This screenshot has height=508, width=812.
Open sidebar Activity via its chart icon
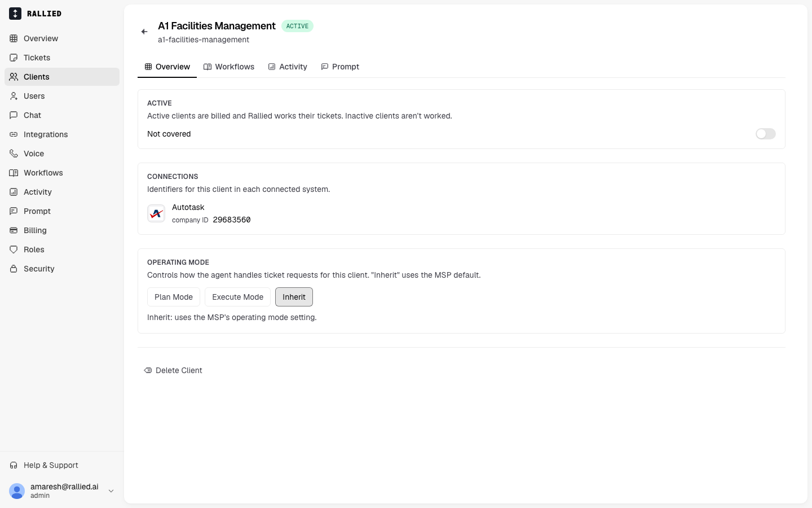click(14, 192)
